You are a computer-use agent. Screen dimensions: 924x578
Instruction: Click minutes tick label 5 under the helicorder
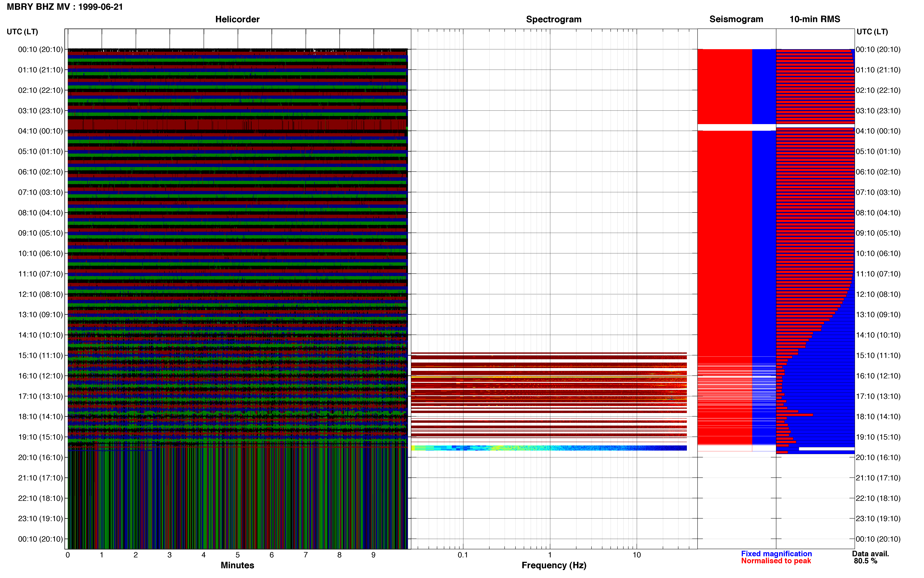click(x=238, y=555)
